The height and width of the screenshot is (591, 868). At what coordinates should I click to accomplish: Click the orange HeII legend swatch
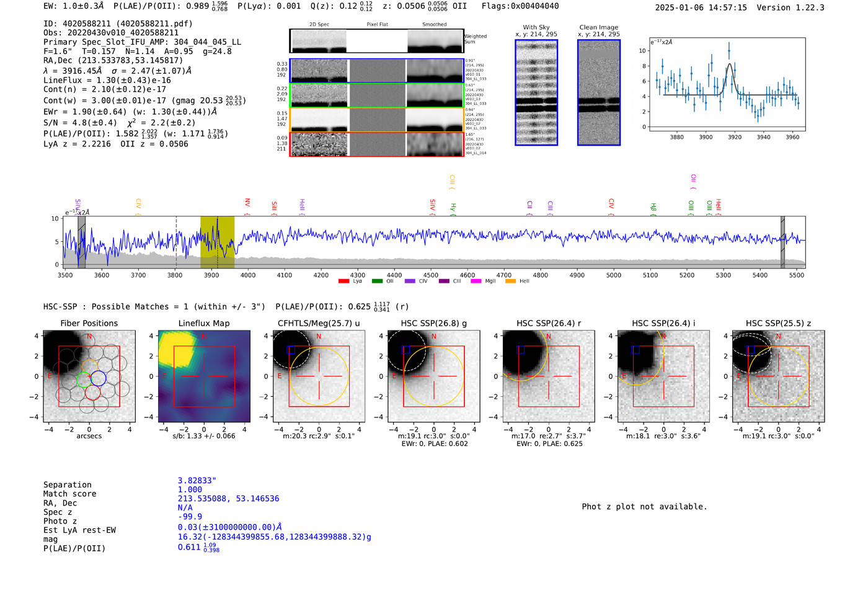click(510, 282)
